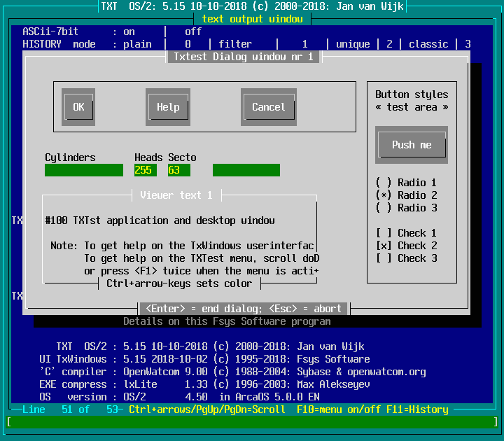The height and width of the screenshot is (441, 504).
Task: Click the Push me button
Action: point(412,145)
